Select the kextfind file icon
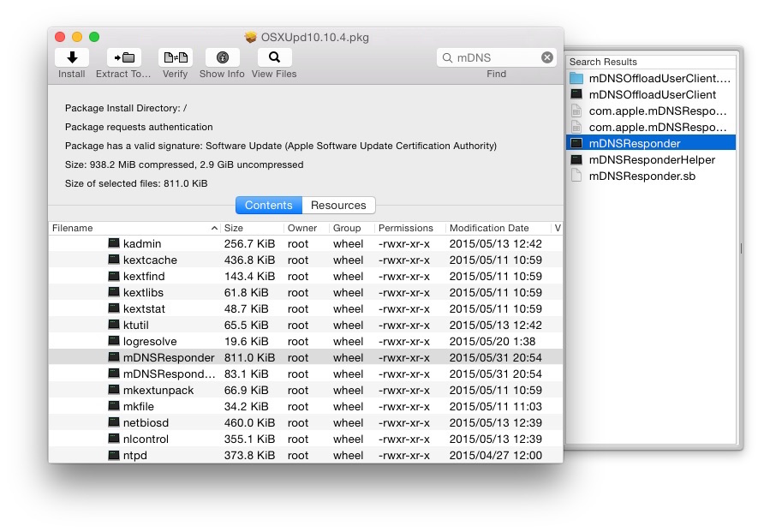 click(114, 276)
